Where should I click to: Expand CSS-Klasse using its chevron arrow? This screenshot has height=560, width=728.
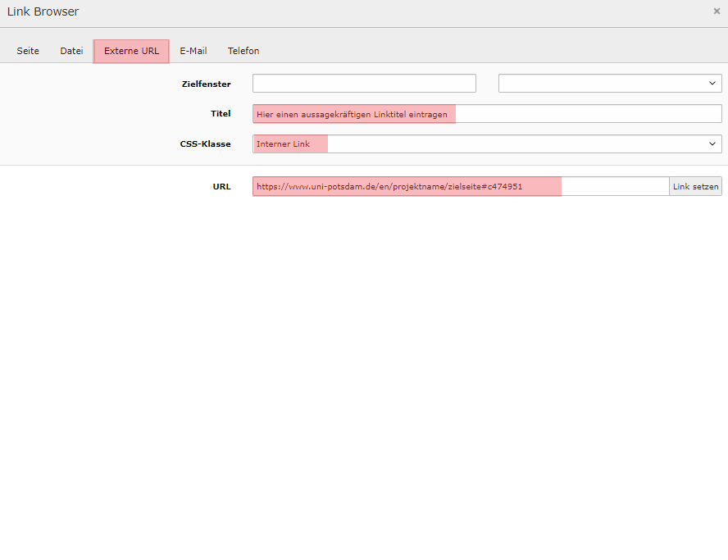(x=712, y=144)
